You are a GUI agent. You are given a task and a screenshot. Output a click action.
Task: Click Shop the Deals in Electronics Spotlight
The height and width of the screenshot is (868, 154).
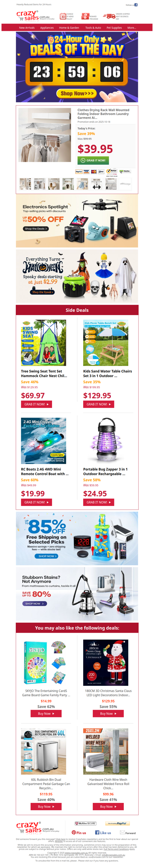coord(35,228)
